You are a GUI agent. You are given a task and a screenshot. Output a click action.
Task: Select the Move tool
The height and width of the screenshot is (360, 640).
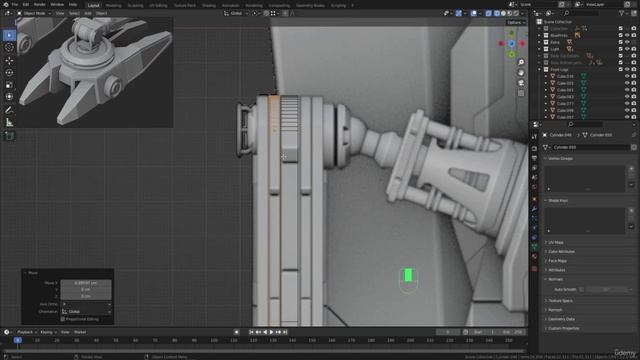(x=9, y=60)
